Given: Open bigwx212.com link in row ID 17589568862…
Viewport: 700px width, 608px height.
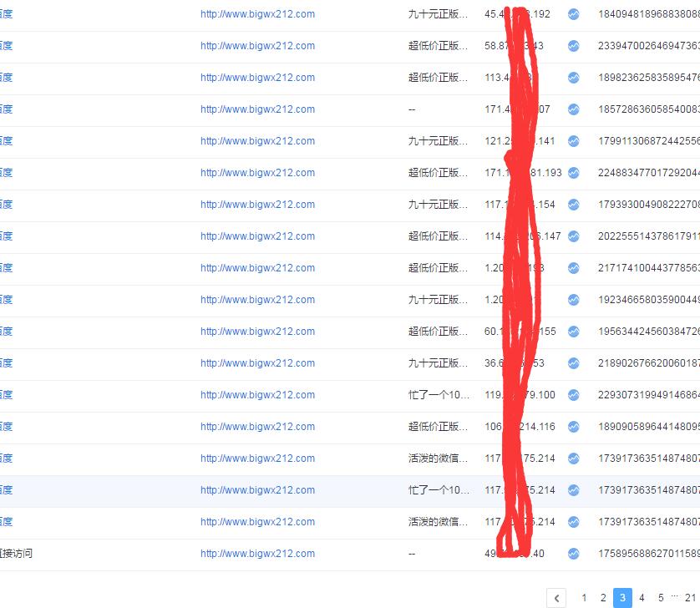Looking at the screenshot, I should coord(257,554).
